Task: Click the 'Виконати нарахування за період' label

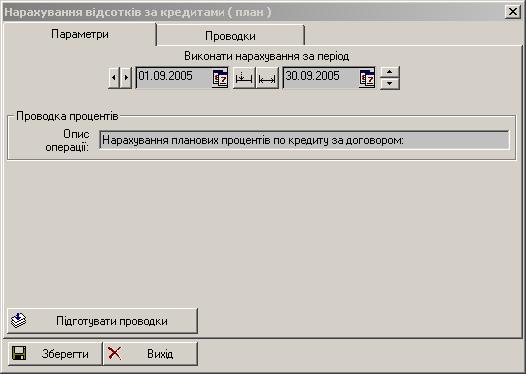Action: (x=267, y=56)
